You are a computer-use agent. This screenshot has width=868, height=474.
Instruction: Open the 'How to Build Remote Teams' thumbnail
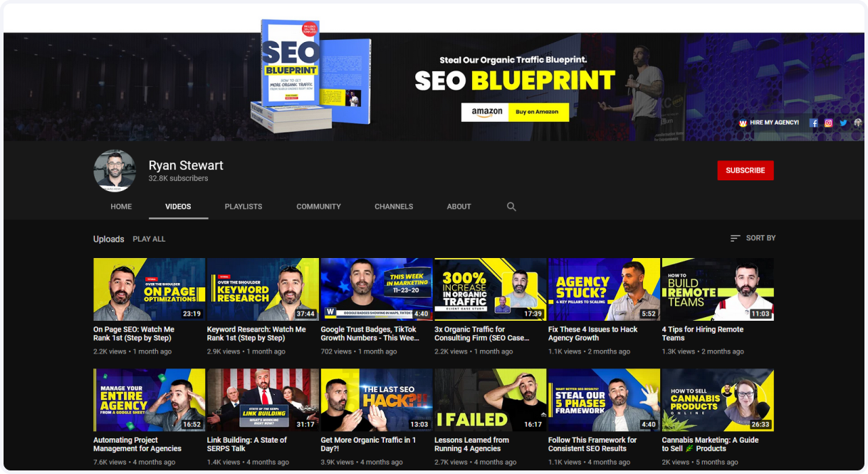718,289
